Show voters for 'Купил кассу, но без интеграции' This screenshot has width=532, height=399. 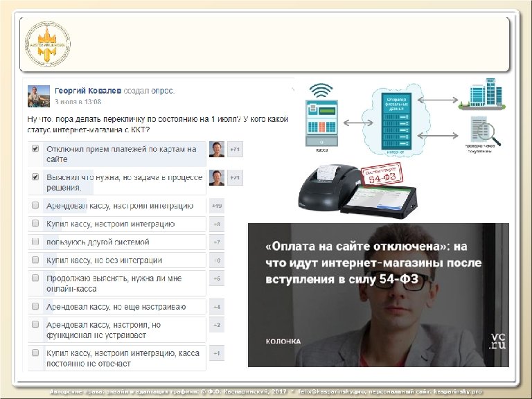[217, 260]
